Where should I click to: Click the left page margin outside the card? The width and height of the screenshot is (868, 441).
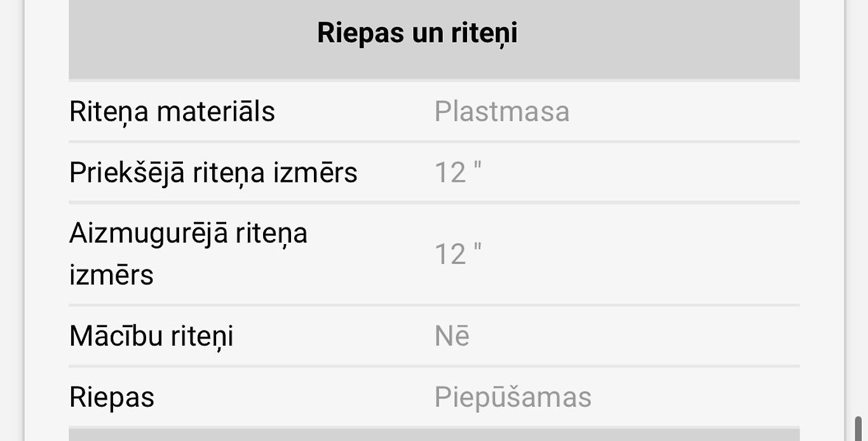click(x=11, y=221)
